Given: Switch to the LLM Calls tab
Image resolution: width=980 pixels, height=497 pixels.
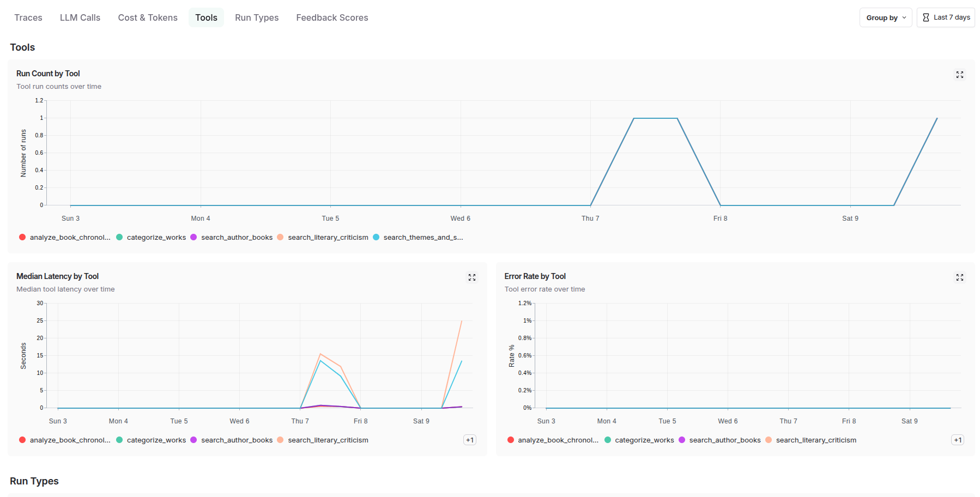Looking at the screenshot, I should [80, 17].
